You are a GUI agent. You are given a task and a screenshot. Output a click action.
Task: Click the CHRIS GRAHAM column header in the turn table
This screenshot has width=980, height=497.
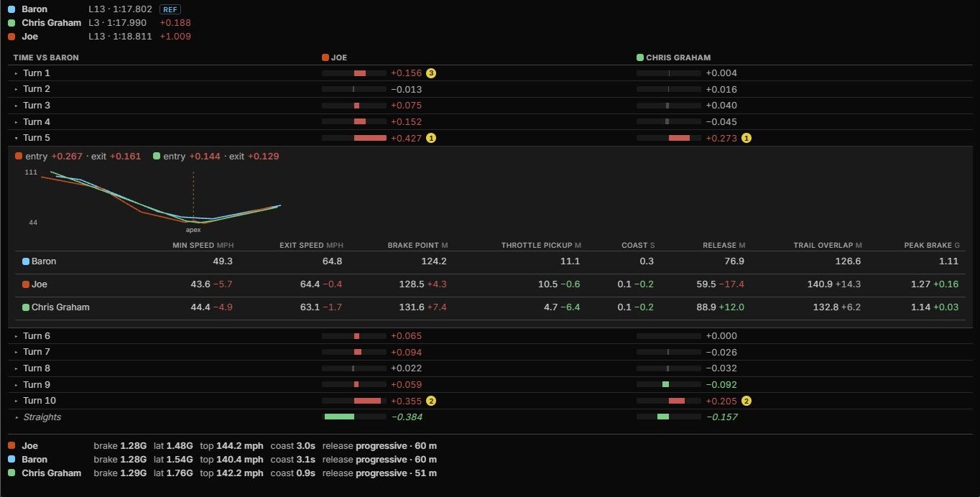(x=674, y=57)
